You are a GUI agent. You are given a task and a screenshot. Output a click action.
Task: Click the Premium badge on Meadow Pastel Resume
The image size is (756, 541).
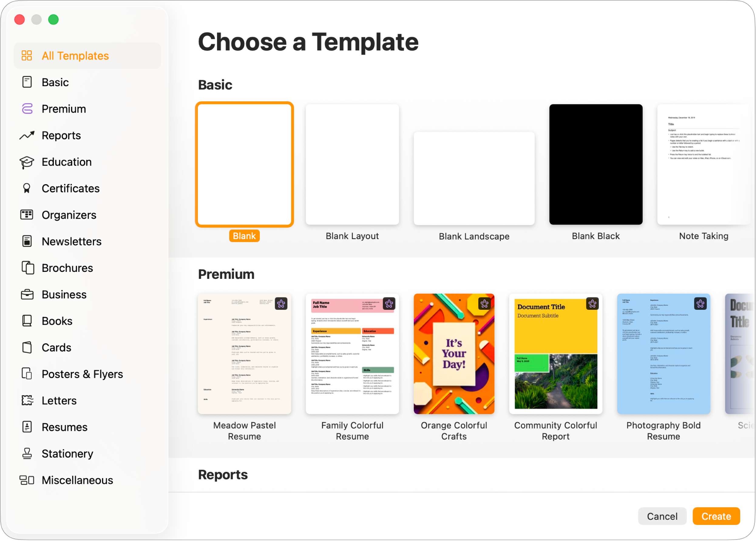(281, 303)
